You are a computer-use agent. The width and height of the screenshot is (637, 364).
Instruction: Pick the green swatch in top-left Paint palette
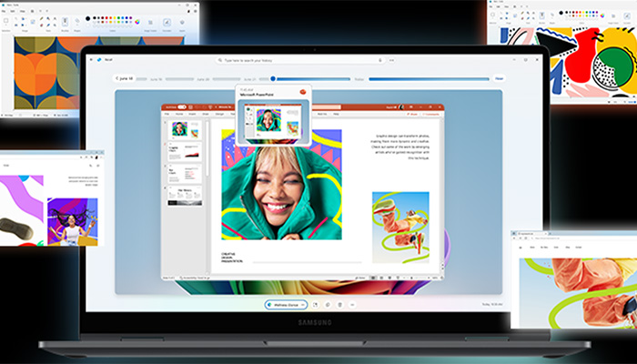click(118, 18)
